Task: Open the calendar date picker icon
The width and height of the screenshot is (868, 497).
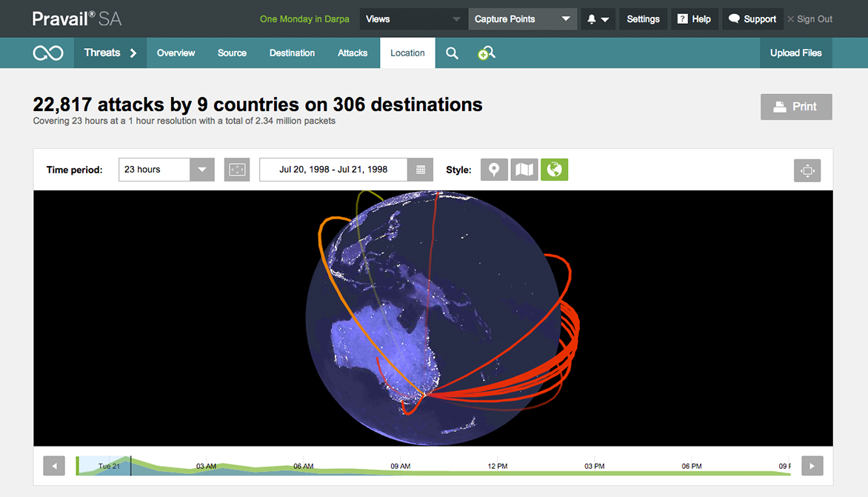Action: pos(421,170)
